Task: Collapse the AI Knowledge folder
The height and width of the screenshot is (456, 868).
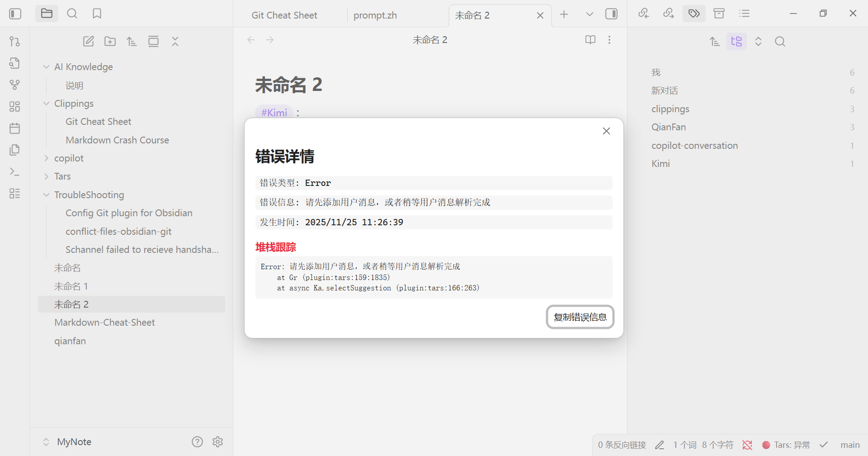Action: [46, 67]
